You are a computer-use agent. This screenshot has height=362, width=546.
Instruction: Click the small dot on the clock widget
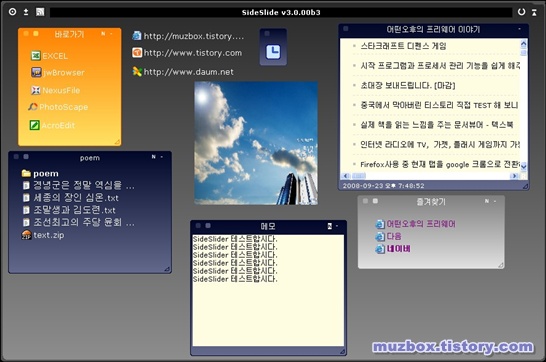coord(267,33)
